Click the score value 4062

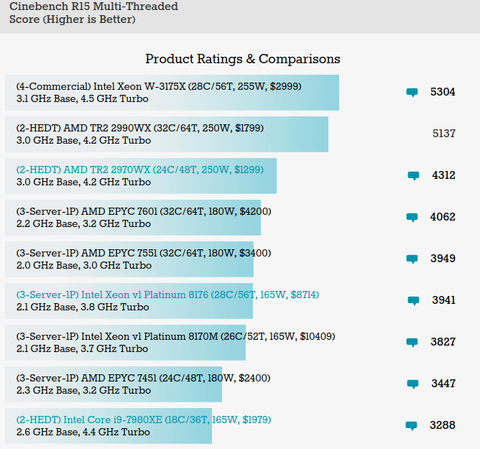[x=442, y=217]
